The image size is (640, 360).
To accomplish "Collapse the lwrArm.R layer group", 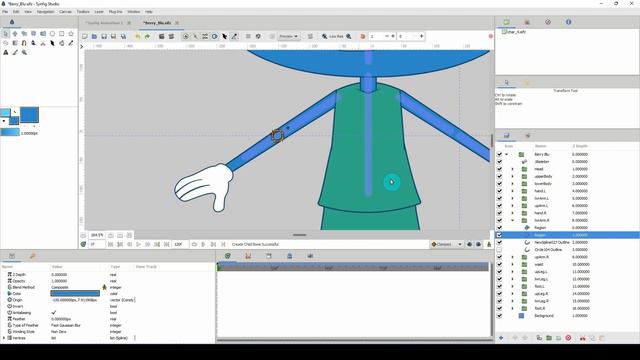I will (513, 220).
